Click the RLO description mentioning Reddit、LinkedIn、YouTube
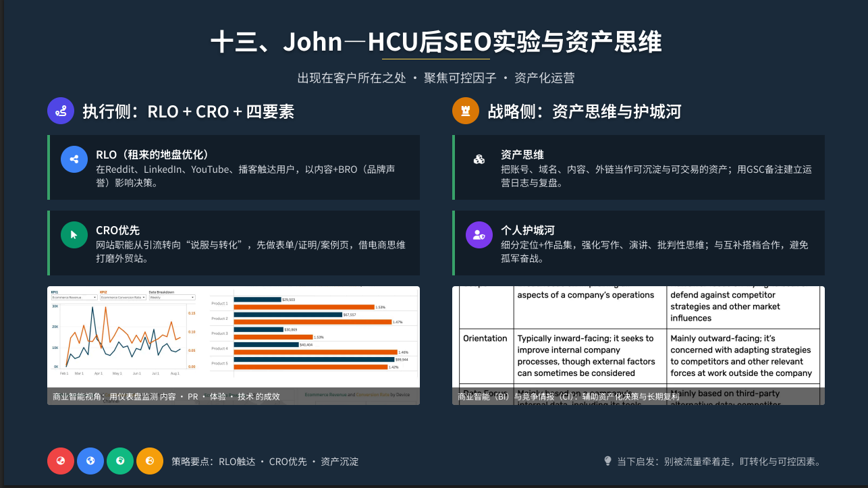This screenshot has height=488, width=868. pos(246,175)
